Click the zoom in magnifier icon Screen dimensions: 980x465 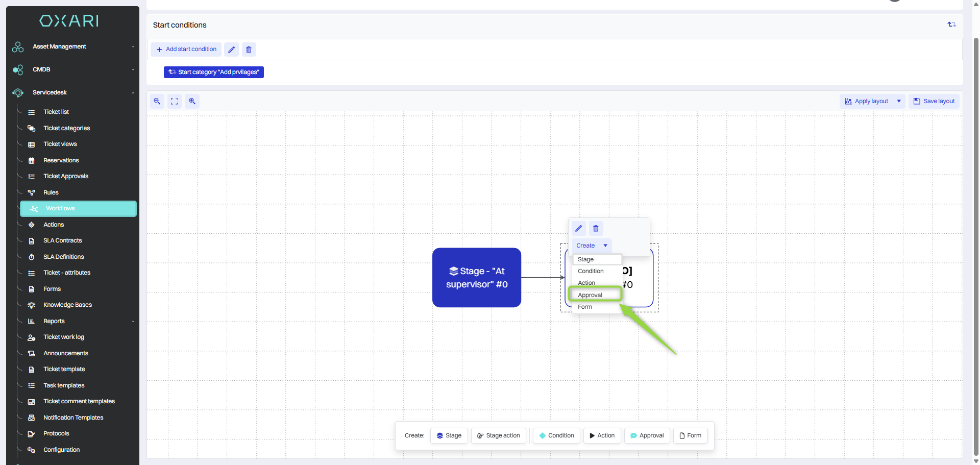tap(192, 101)
